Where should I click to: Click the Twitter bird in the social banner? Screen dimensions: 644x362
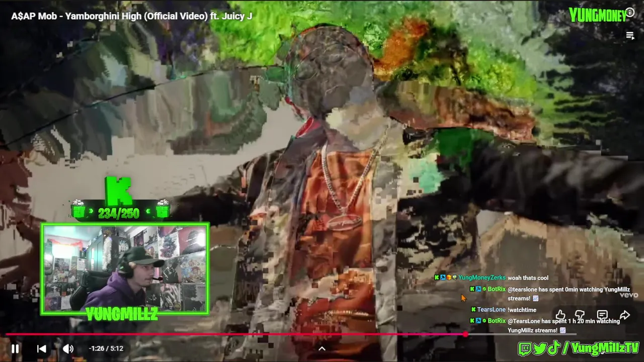click(539, 348)
